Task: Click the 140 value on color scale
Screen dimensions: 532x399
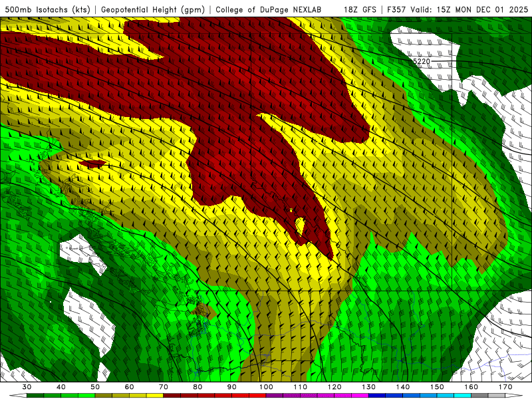Action: click(403, 387)
